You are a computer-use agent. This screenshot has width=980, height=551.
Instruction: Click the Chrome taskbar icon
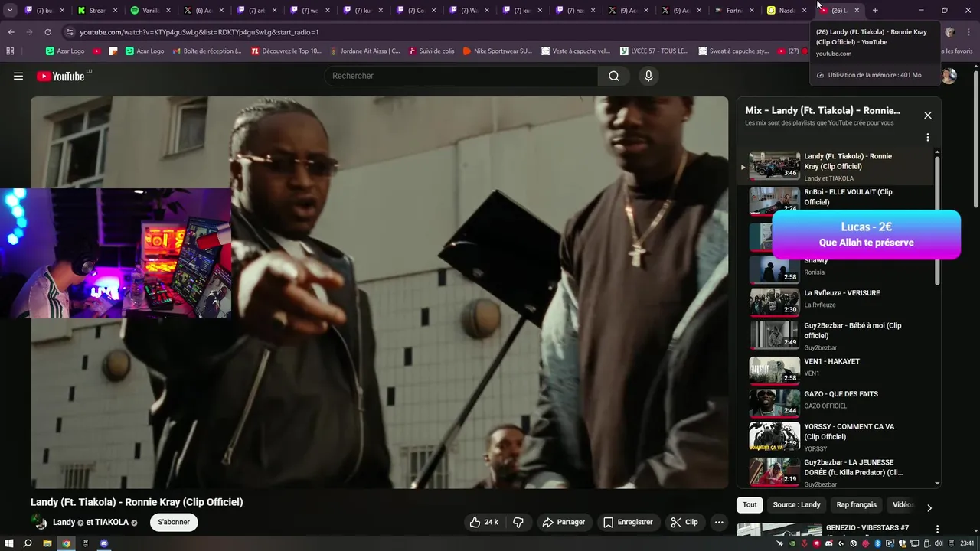(x=66, y=543)
